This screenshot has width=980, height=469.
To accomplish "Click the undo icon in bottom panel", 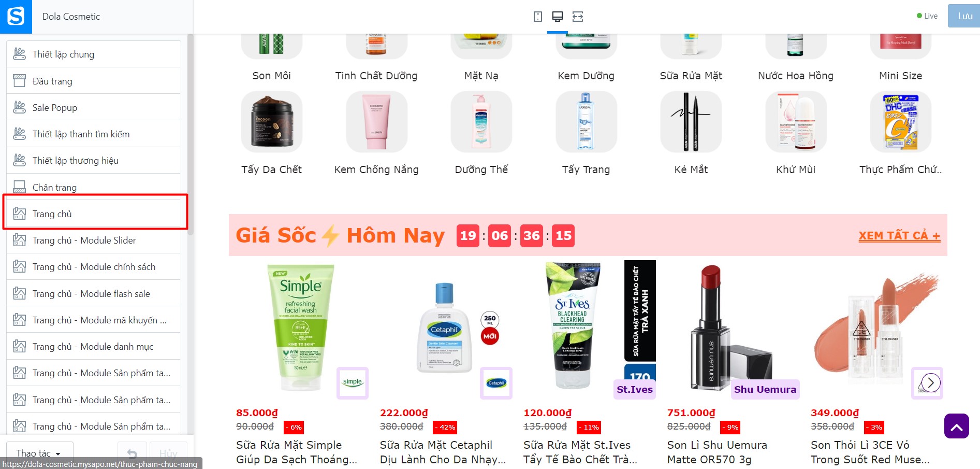I will coord(132,454).
